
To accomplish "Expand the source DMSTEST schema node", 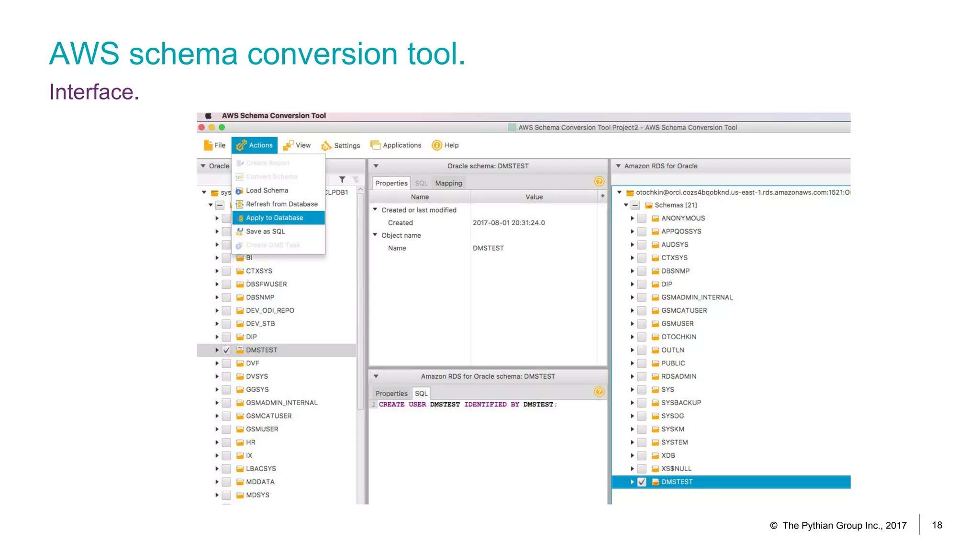I will pyautogui.click(x=217, y=350).
